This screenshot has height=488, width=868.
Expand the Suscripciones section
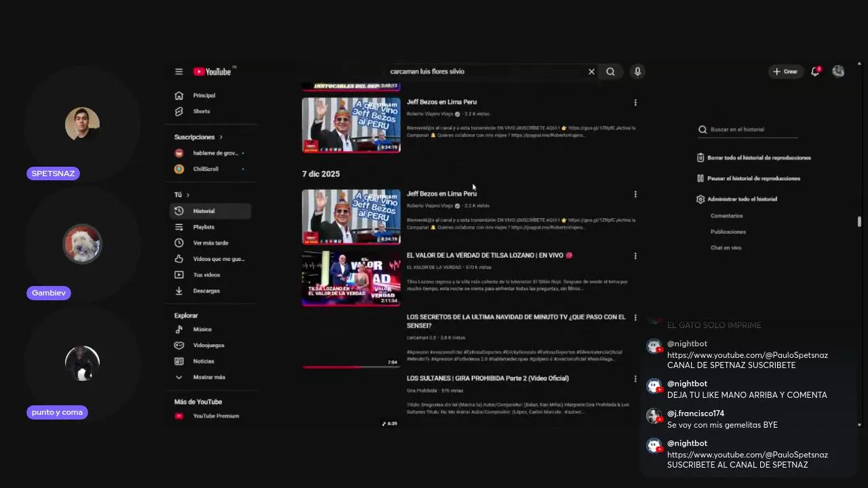pyautogui.click(x=198, y=137)
